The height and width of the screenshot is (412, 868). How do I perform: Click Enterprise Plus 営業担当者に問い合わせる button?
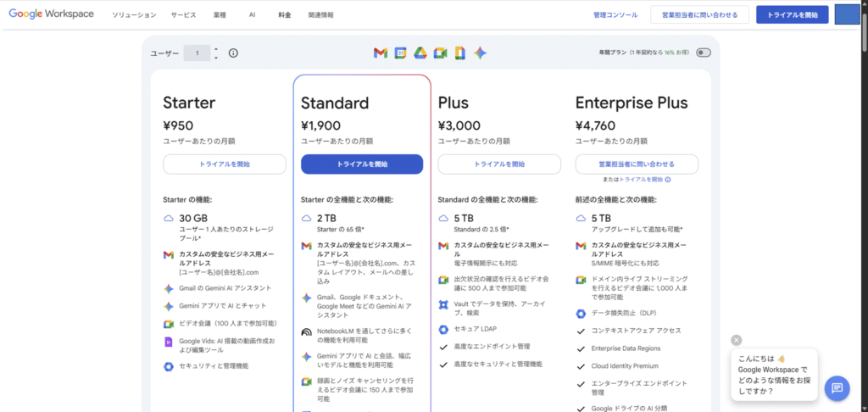tap(637, 164)
